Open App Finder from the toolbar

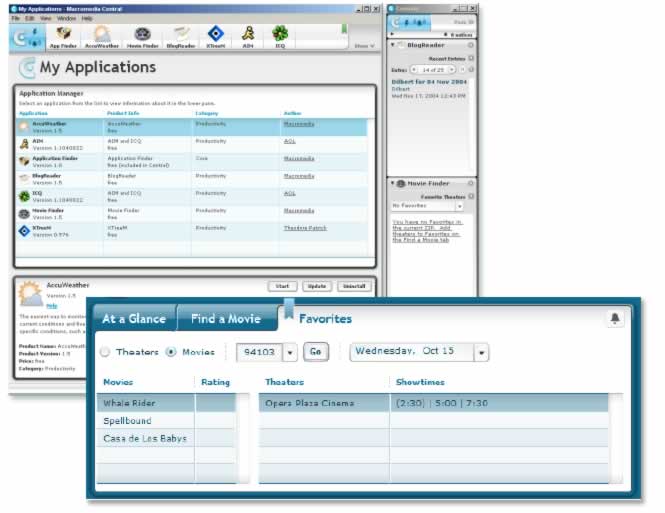pyautogui.click(x=63, y=37)
